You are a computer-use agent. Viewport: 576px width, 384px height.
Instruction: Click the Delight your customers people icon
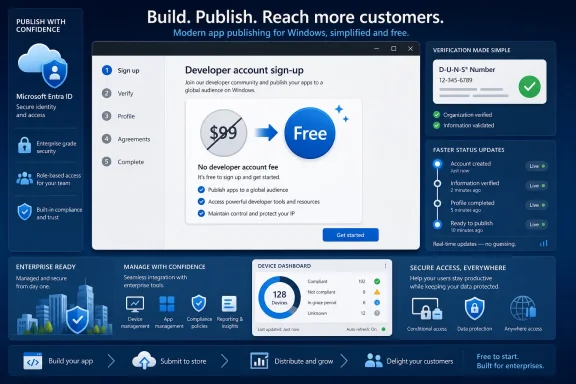(374, 360)
